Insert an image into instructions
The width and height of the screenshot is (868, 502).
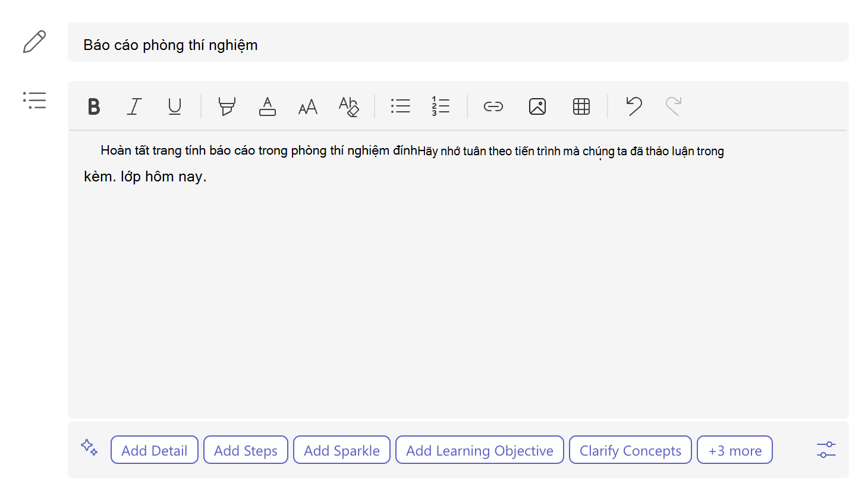click(537, 106)
